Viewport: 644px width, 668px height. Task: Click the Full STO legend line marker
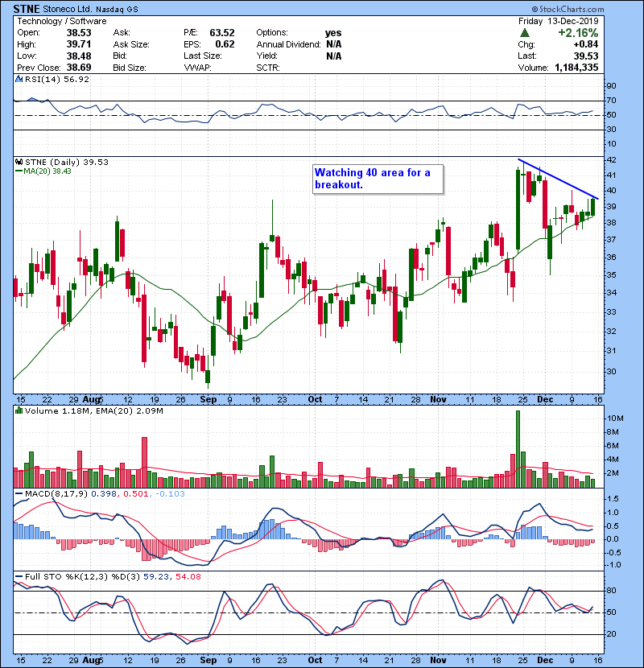pos(19,577)
